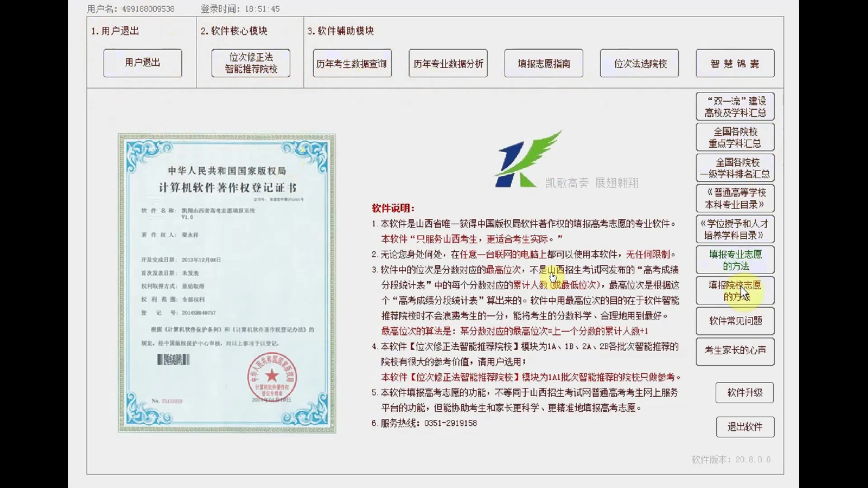Open 历年专业数据分析
This screenshot has height=488, width=868.
(x=448, y=63)
